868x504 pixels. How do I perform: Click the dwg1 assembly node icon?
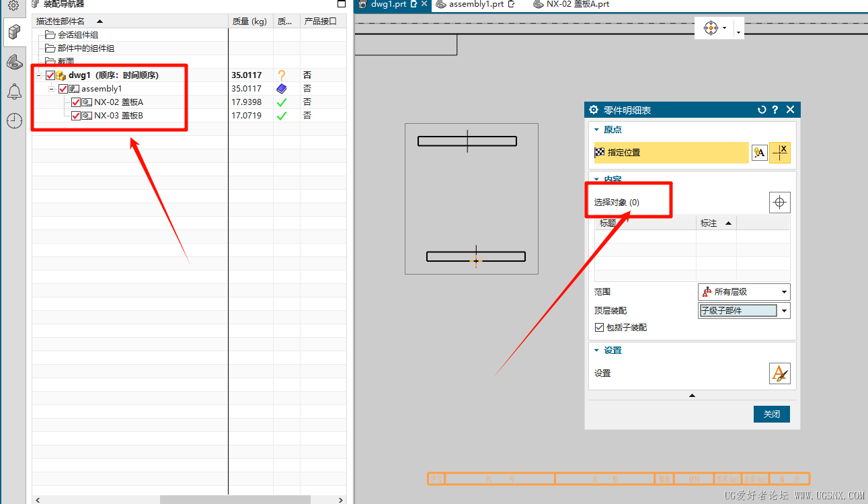[x=61, y=75]
